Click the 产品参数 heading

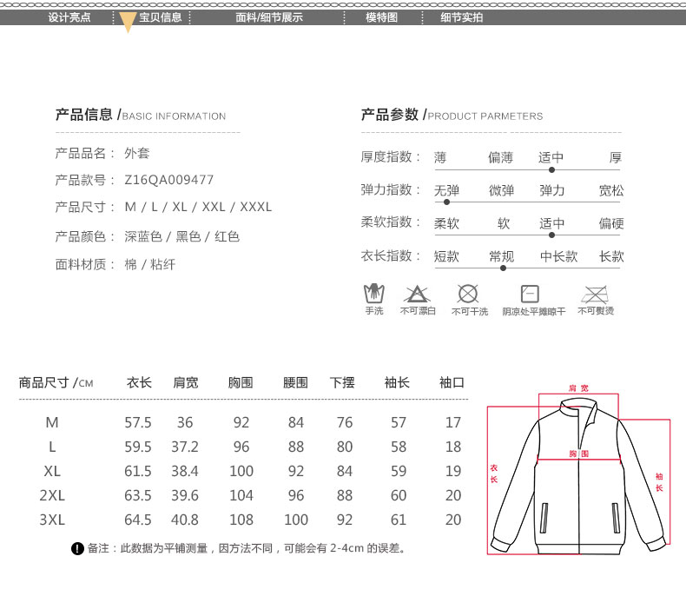pyautogui.click(x=390, y=115)
